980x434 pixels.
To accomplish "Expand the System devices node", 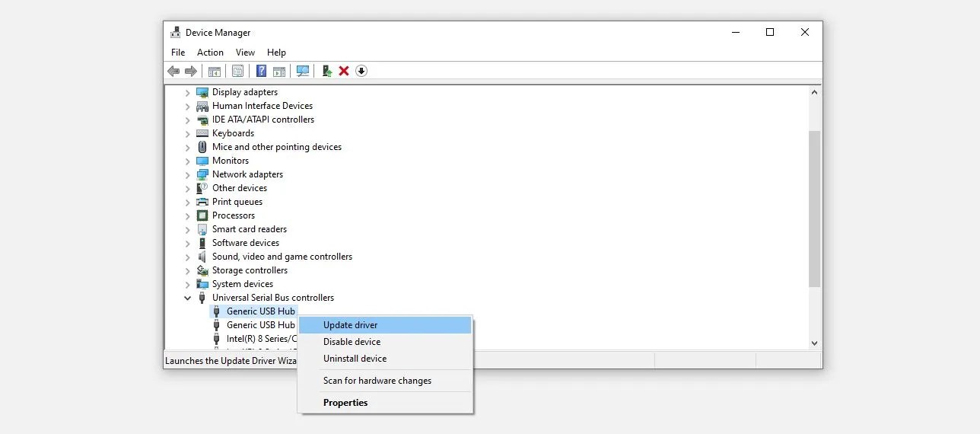I will click(188, 284).
